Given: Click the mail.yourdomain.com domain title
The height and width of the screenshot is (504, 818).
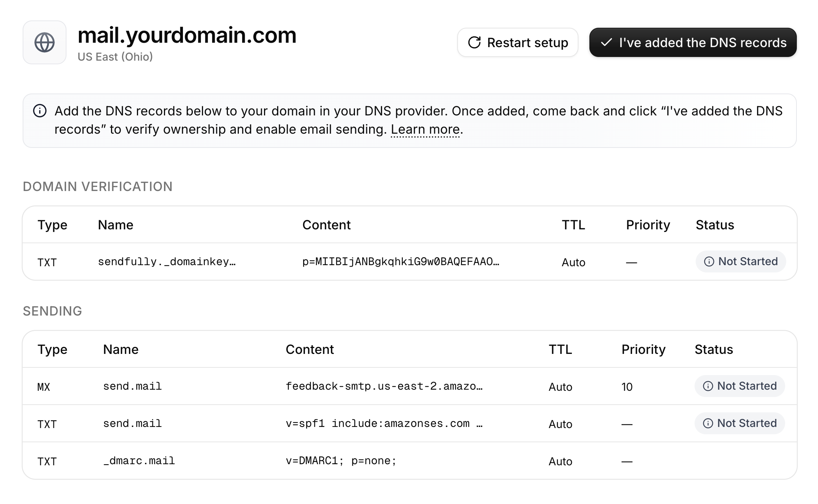Looking at the screenshot, I should pyautogui.click(x=187, y=35).
